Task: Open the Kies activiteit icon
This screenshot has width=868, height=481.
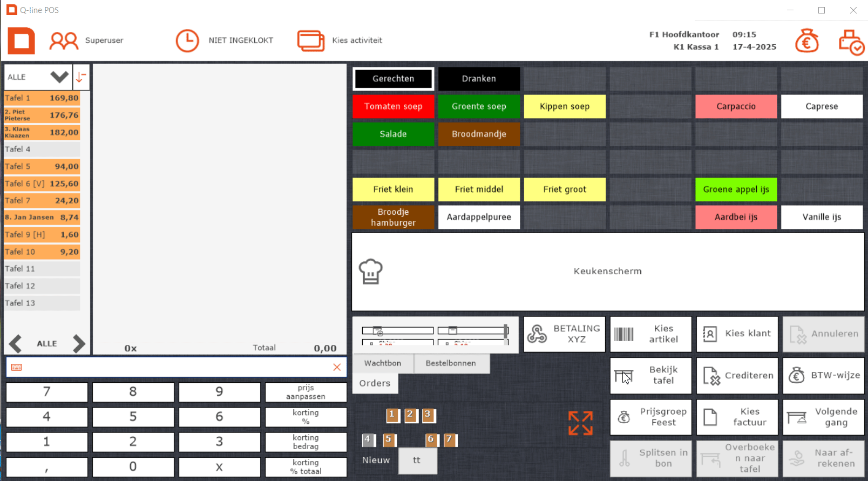Action: [x=310, y=40]
